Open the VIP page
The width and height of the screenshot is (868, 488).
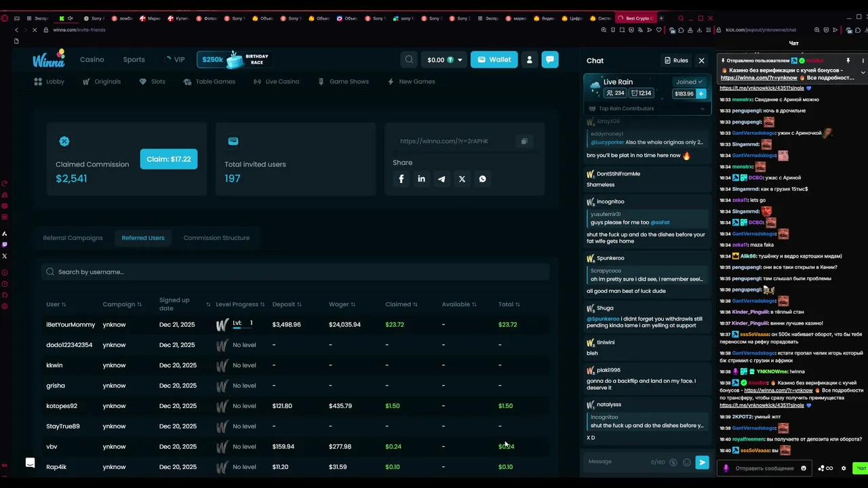coord(175,60)
